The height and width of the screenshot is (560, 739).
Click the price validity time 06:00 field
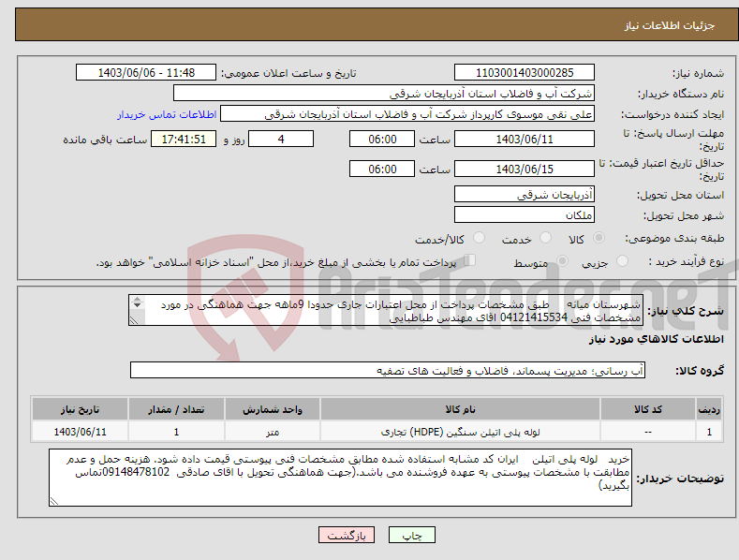pyautogui.click(x=382, y=169)
